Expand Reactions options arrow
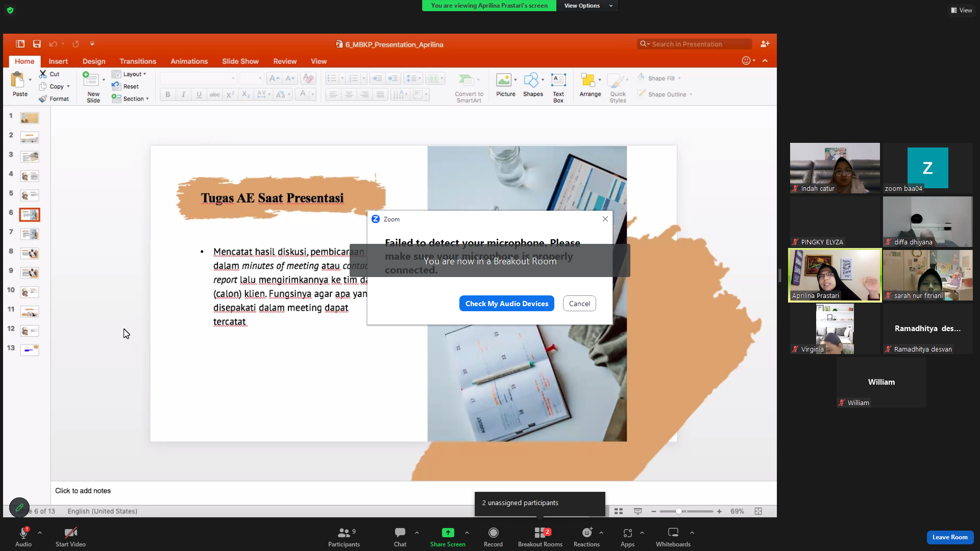This screenshot has width=980, height=551. (601, 533)
